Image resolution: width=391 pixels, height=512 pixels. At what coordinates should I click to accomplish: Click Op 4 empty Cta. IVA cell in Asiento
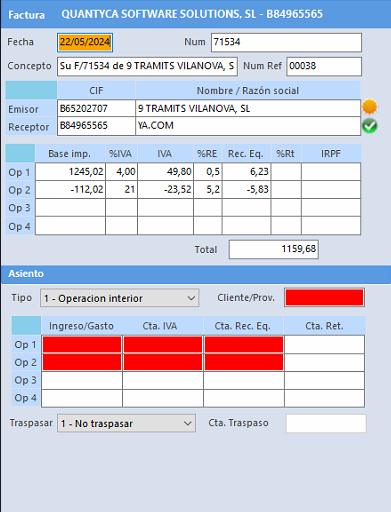(163, 398)
